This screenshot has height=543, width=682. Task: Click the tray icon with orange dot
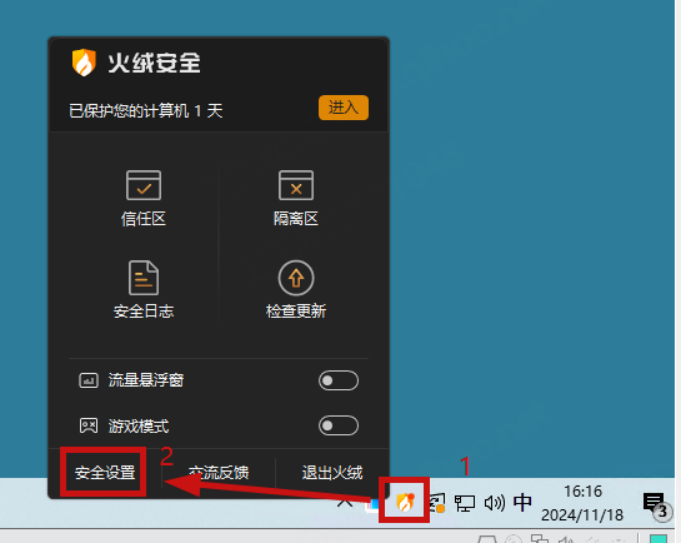coord(437,503)
